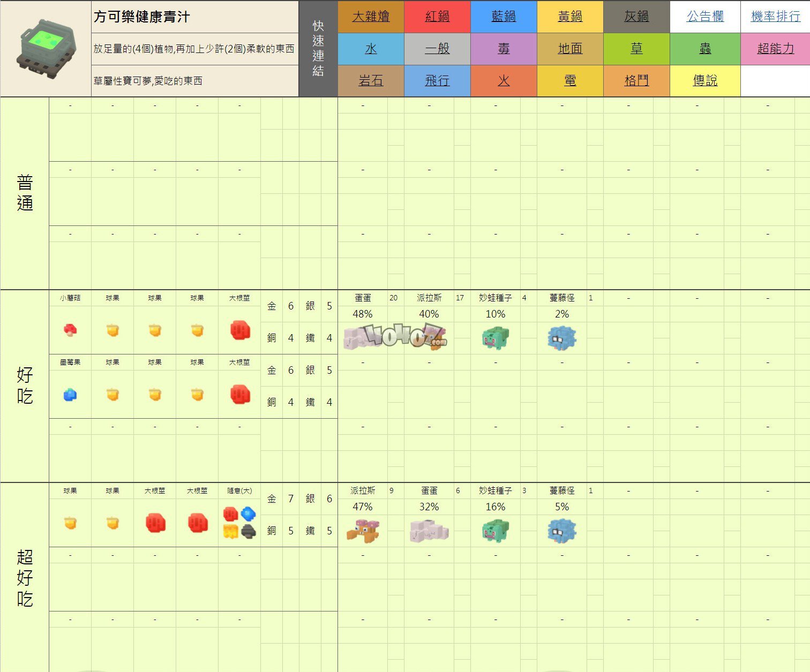Select the 16% probability cell
Viewport: 810px width, 672px height.
coord(496,507)
